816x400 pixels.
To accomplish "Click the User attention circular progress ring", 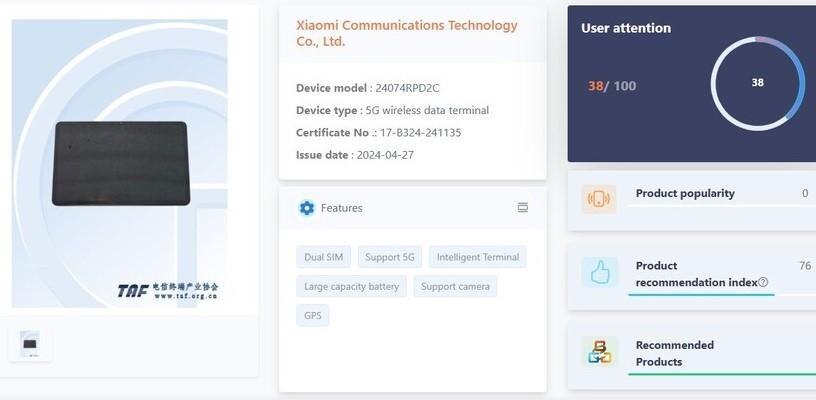I will pyautogui.click(x=757, y=83).
